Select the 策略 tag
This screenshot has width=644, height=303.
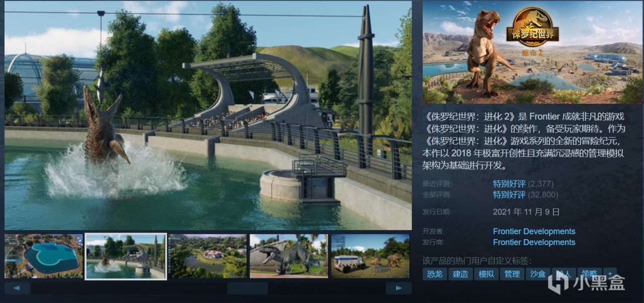pyautogui.click(x=589, y=274)
